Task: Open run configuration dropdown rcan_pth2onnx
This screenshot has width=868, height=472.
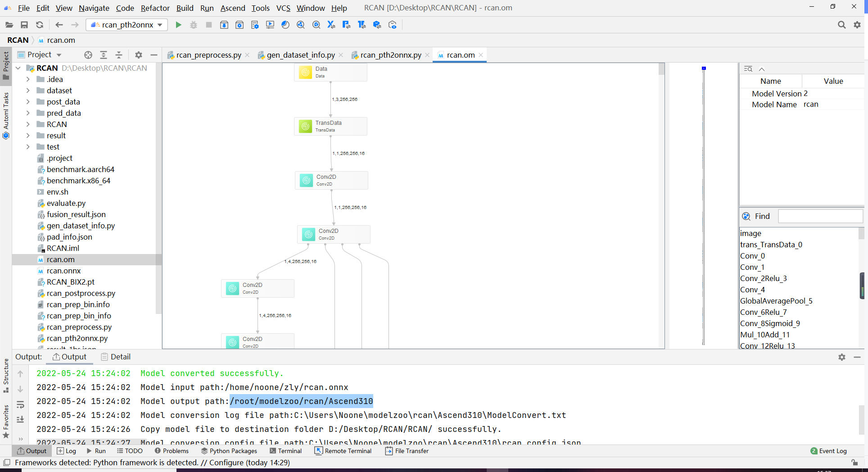Action: 127,25
